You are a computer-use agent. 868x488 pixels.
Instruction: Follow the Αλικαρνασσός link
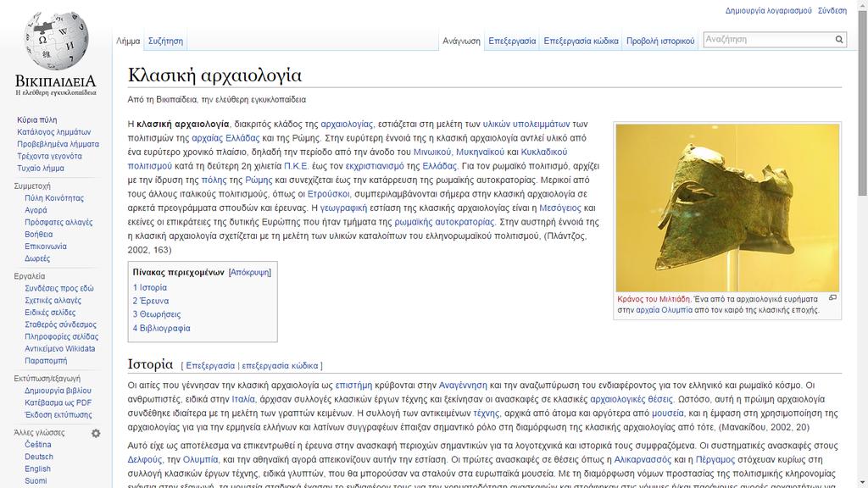[643, 459]
